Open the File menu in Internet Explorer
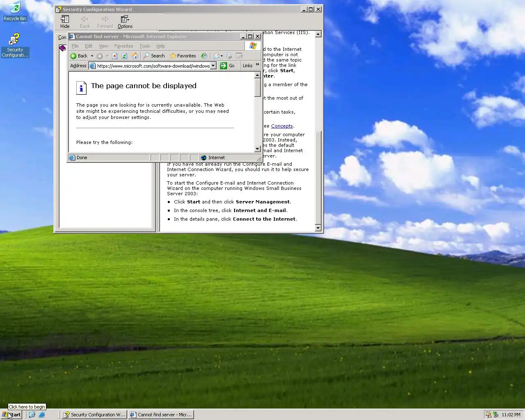 pos(75,46)
